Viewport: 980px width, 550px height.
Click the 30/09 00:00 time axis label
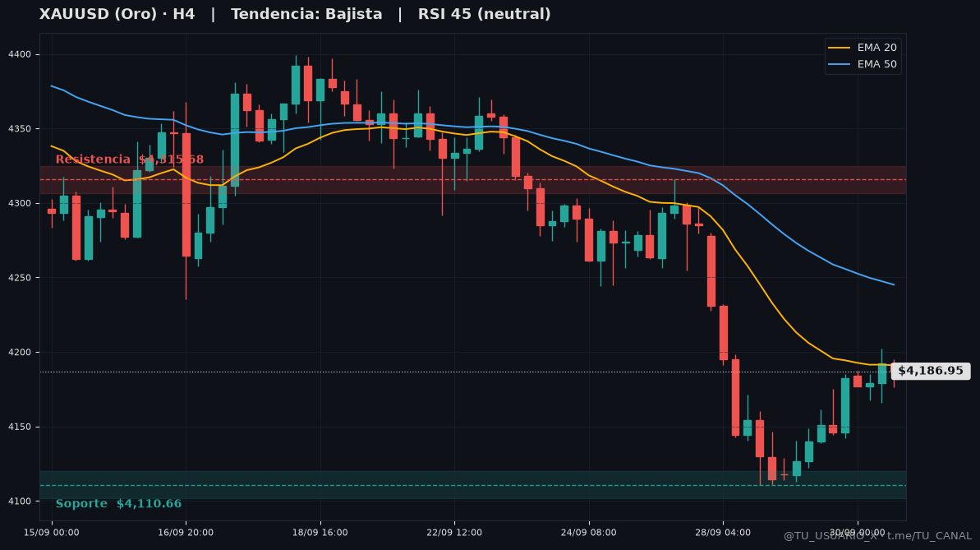(x=858, y=533)
